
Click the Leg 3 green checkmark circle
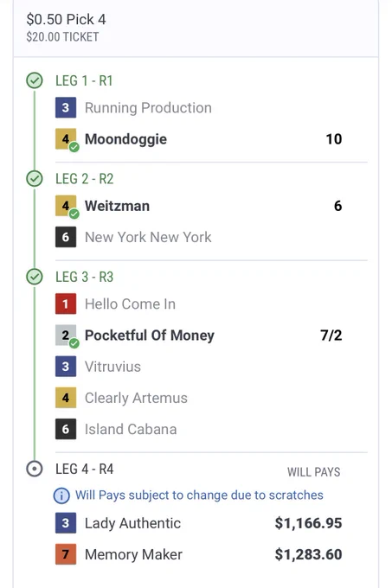35,277
